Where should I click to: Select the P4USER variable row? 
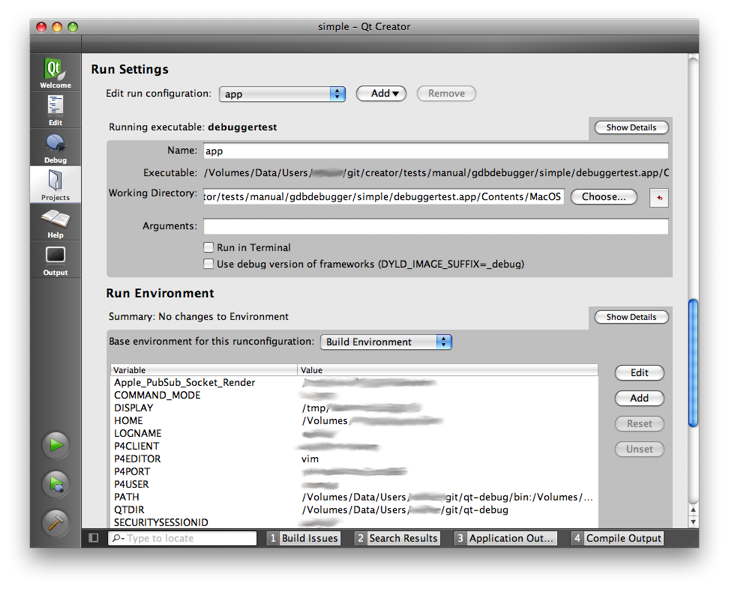[354, 484]
